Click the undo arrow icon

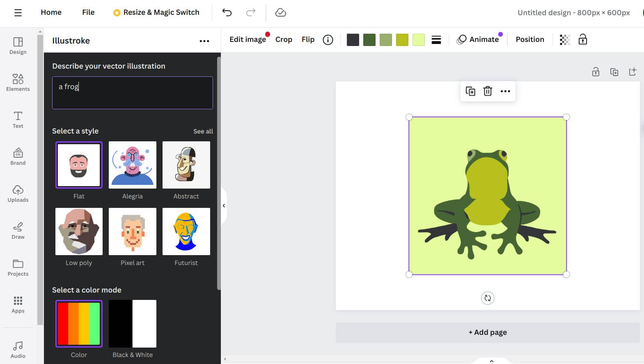[x=227, y=13]
